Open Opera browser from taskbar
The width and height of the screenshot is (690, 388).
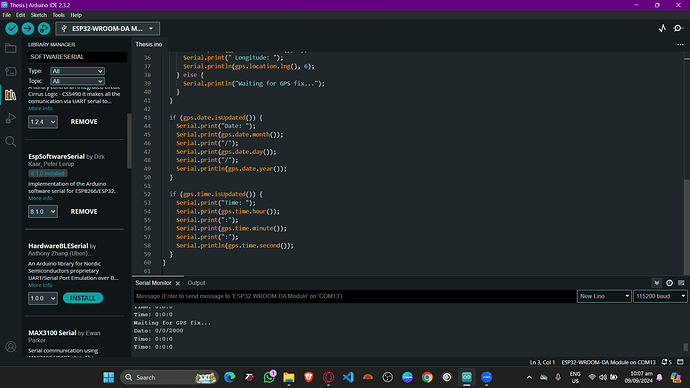point(328,377)
